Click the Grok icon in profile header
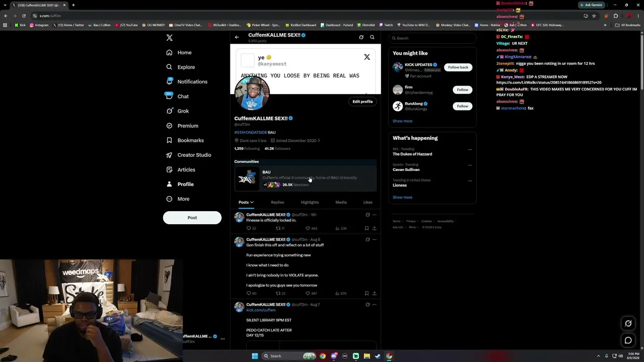This screenshot has width=644, height=362. (361, 37)
